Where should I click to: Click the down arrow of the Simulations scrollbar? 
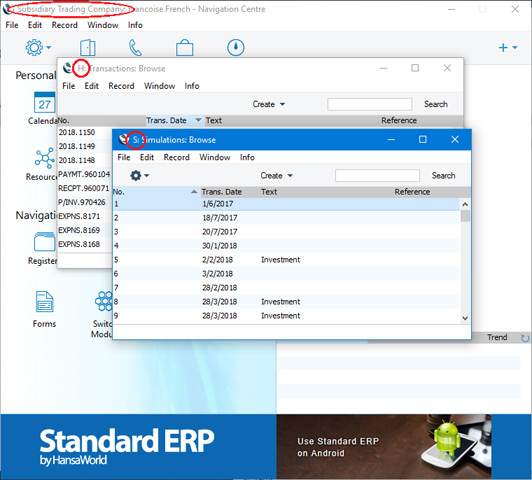[x=465, y=318]
